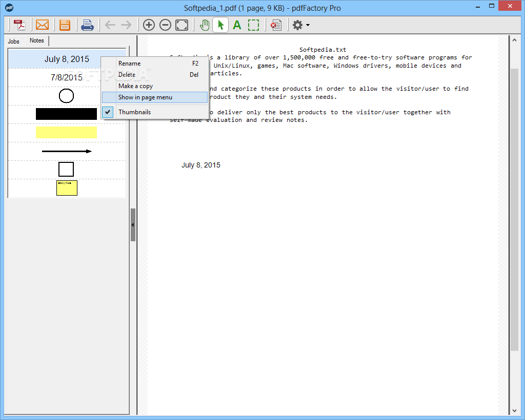Click the orange save floppy icon
The width and height of the screenshot is (525, 420).
click(65, 25)
